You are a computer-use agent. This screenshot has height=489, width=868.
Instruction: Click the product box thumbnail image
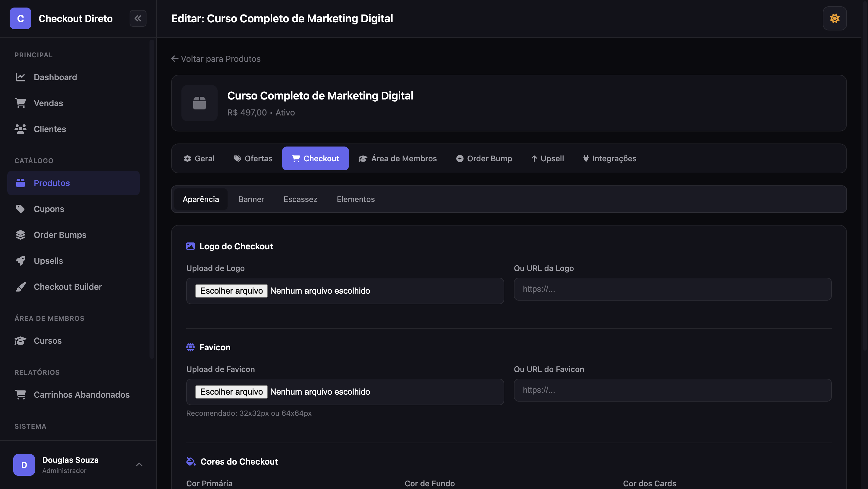(200, 103)
